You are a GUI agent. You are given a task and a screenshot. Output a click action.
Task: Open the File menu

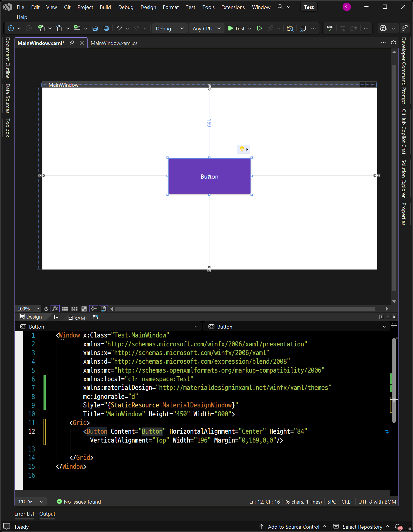[20, 7]
